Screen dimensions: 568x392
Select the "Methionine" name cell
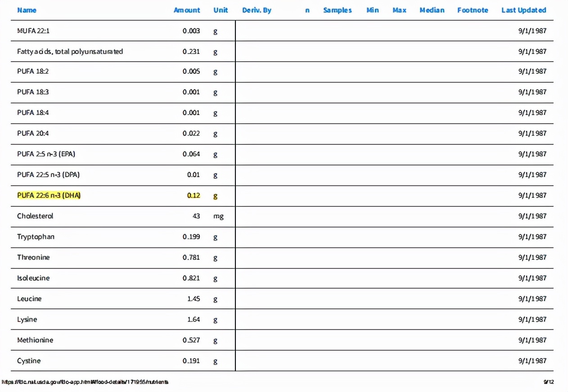pos(35,340)
